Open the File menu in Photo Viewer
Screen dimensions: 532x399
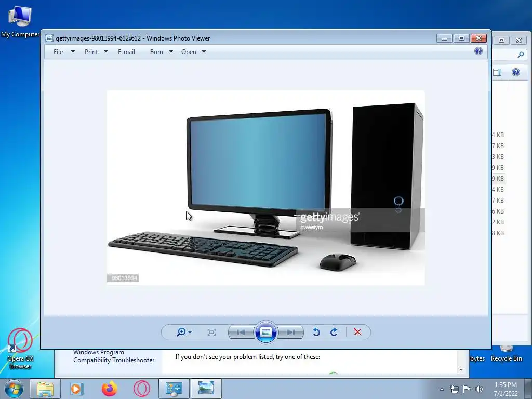[58, 52]
